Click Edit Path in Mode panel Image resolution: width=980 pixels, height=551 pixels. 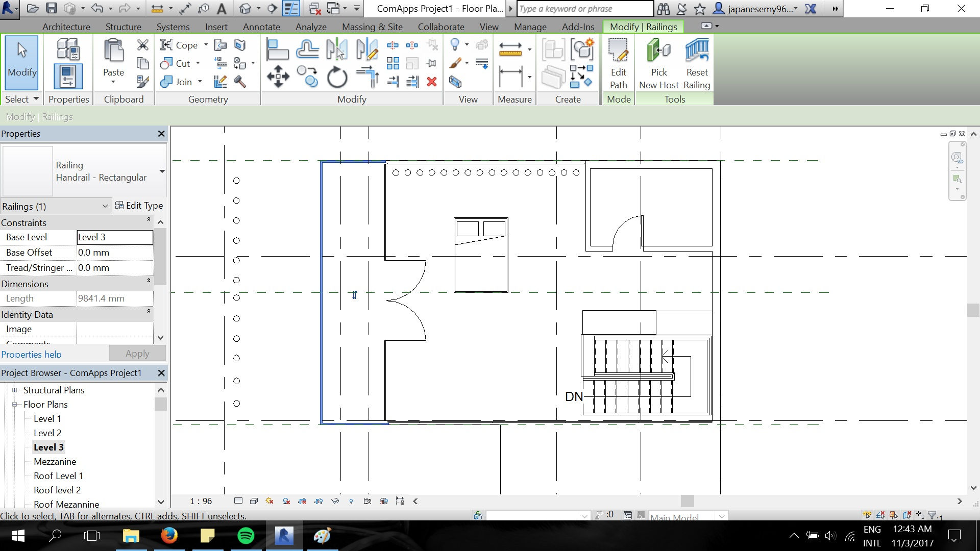tap(619, 64)
